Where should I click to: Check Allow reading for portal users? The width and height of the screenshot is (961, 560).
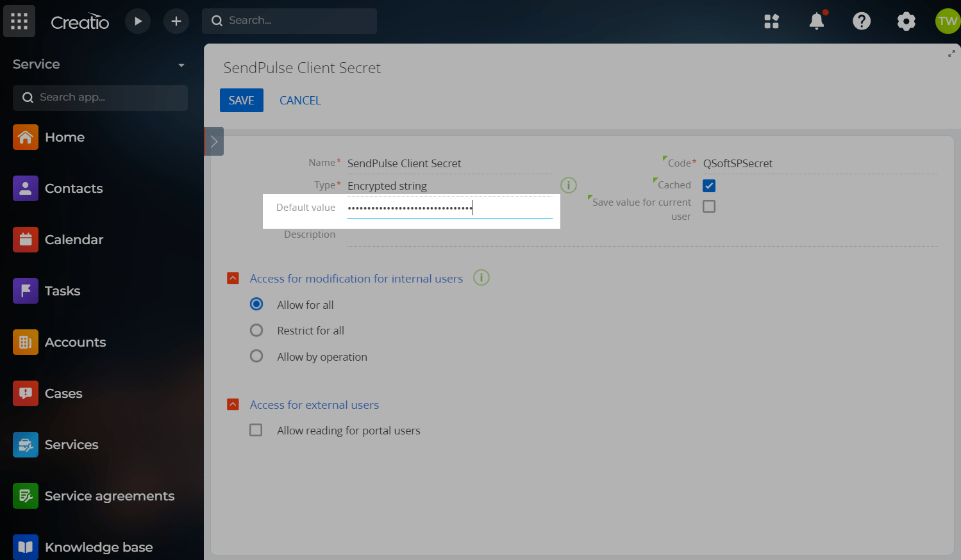pos(256,430)
